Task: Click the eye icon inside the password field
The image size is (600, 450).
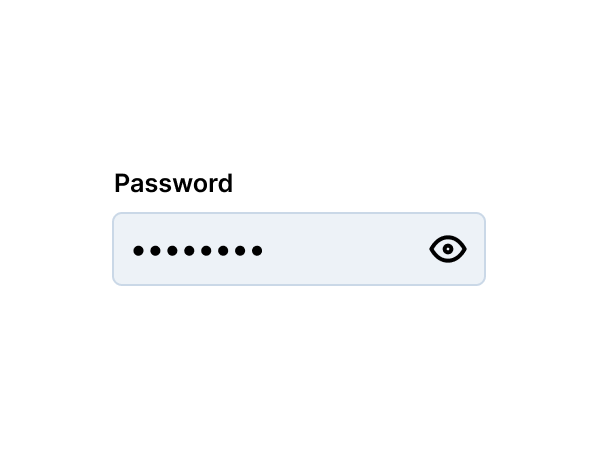Action: (x=448, y=249)
